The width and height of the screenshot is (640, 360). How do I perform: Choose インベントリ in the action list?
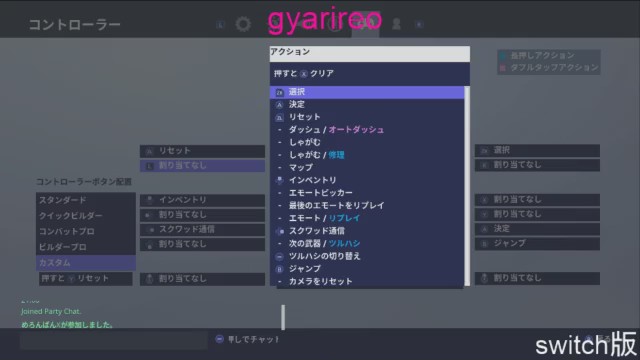pyautogui.click(x=367, y=180)
